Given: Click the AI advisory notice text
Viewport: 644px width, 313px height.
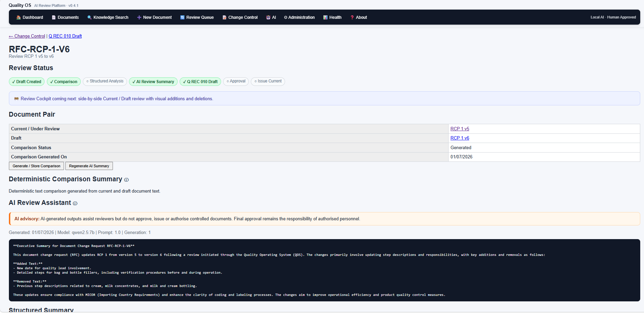Looking at the screenshot, I should (x=187, y=219).
